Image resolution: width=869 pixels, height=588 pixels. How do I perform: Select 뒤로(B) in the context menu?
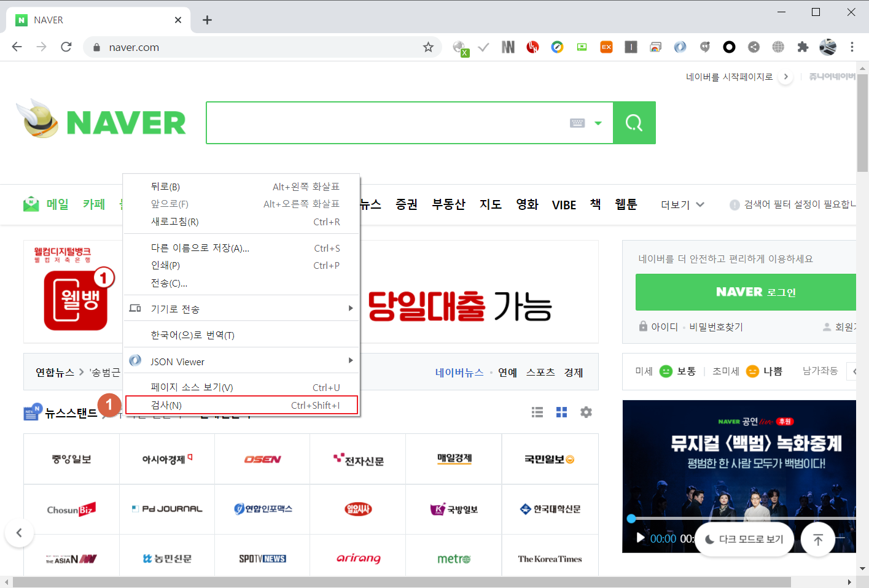point(241,187)
